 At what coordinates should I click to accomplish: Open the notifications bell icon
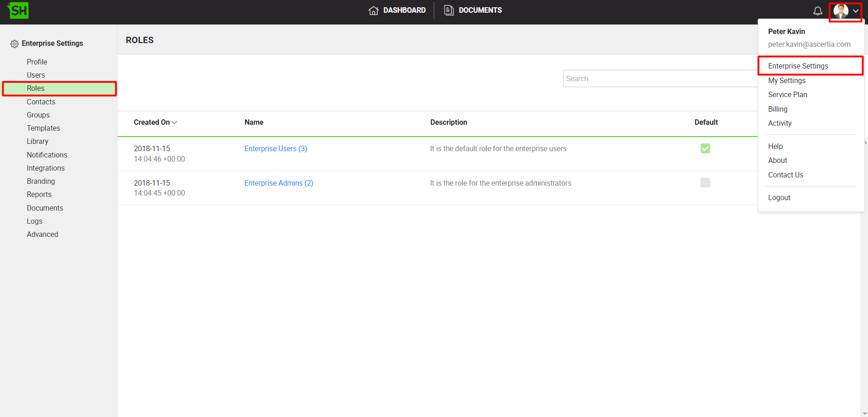pos(818,11)
